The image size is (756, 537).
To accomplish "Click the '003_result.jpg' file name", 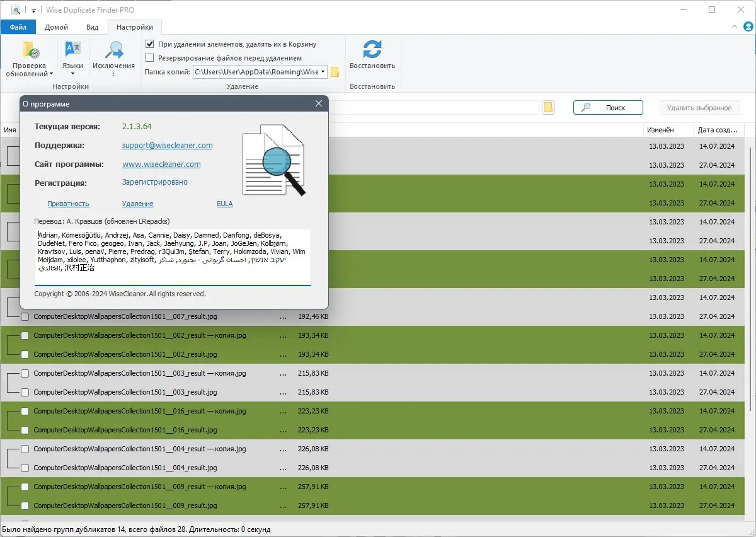I will click(x=125, y=392).
